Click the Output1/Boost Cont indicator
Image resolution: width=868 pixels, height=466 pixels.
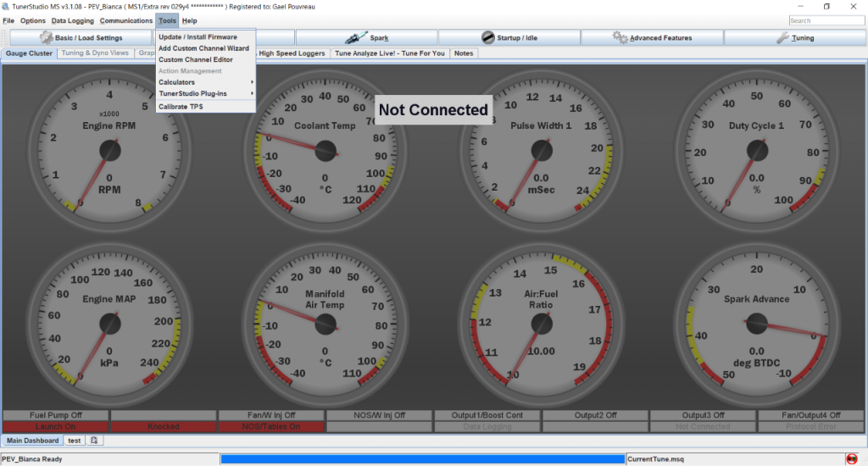[x=487, y=415]
